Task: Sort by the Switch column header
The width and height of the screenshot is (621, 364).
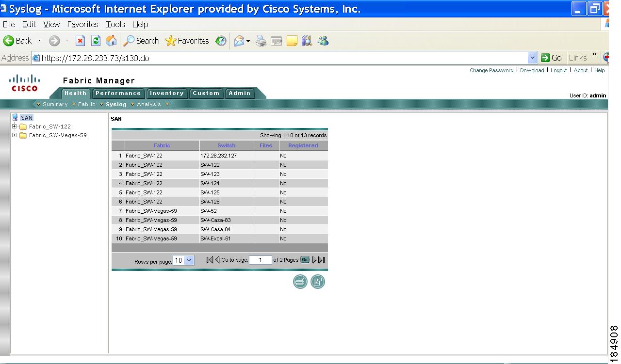Action: pyautogui.click(x=227, y=145)
